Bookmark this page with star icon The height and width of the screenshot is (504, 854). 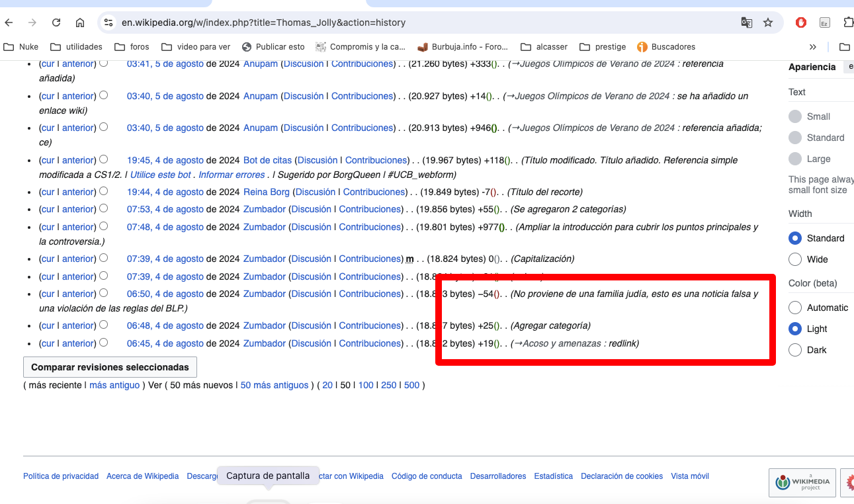click(x=768, y=22)
